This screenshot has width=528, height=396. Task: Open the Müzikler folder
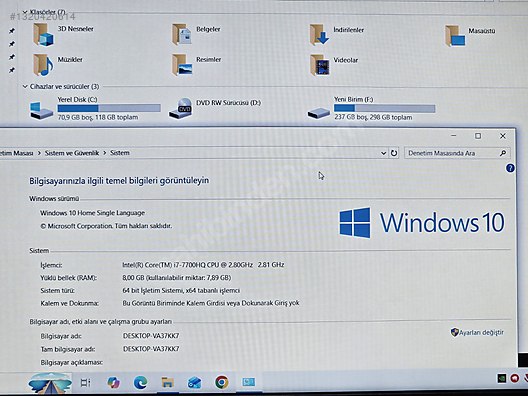pyautogui.click(x=58, y=64)
